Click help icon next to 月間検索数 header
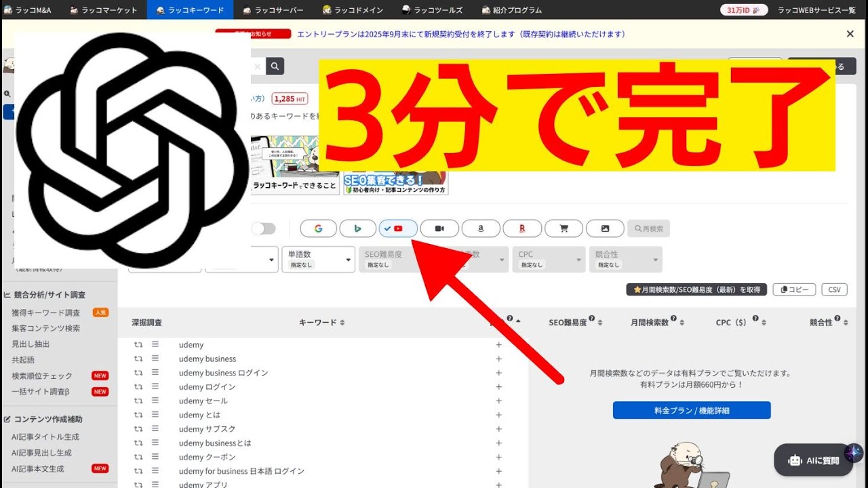 click(673, 319)
